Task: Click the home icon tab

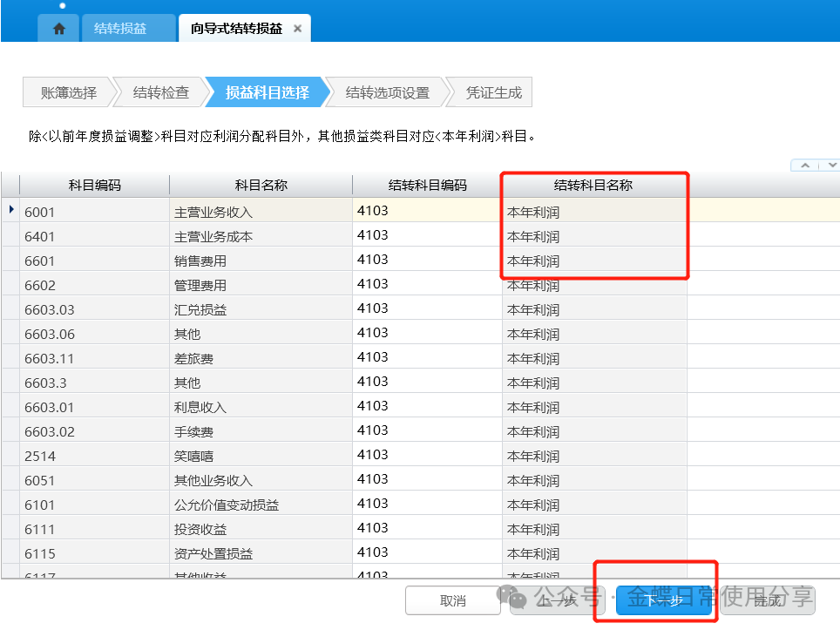Action: [x=59, y=29]
